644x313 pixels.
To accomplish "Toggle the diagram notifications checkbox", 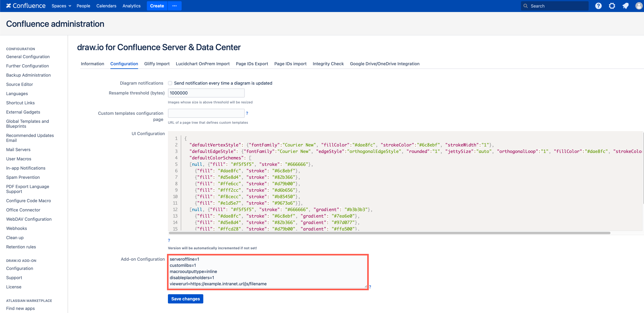I will [x=170, y=83].
